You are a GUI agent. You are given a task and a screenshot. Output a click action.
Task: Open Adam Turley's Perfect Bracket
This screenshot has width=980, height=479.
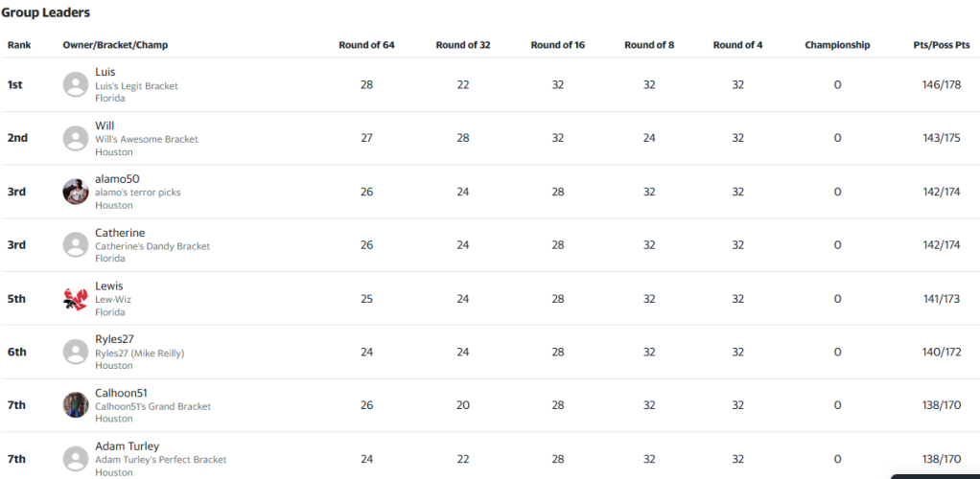point(161,460)
